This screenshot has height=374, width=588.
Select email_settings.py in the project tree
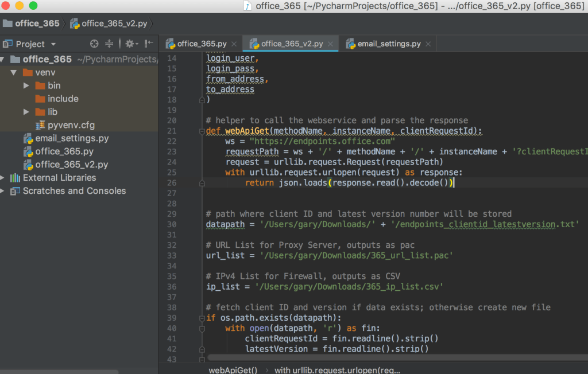(x=71, y=138)
